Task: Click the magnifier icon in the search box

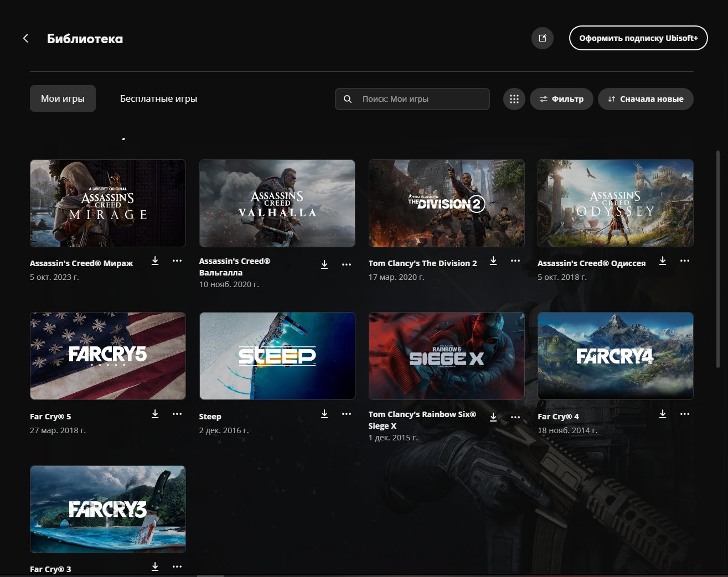Action: pos(348,99)
